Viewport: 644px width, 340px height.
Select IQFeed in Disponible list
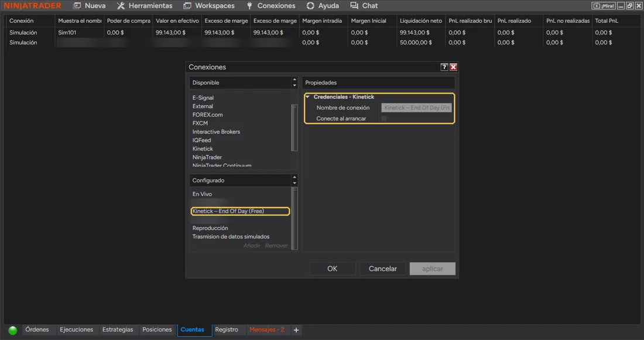coord(201,140)
